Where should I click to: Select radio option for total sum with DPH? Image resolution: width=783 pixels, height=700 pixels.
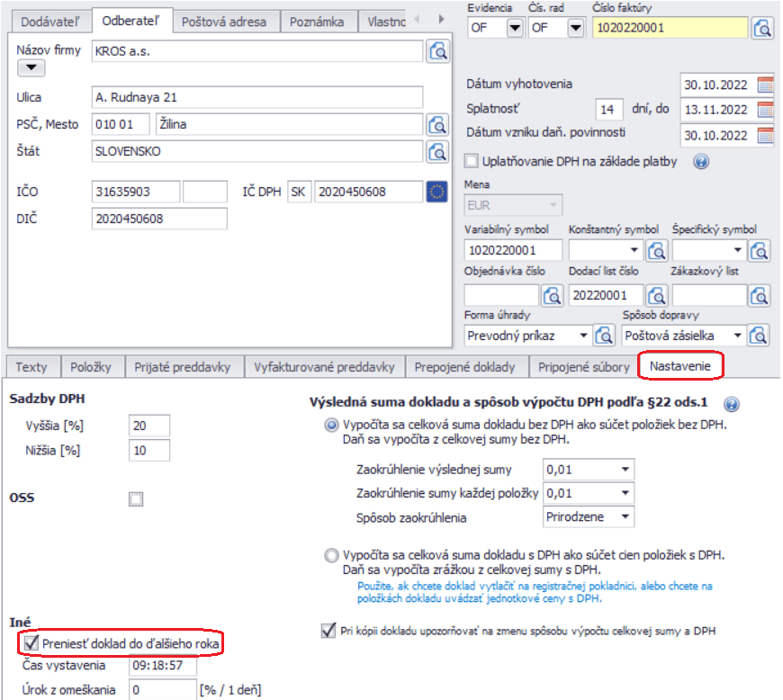pos(333,555)
